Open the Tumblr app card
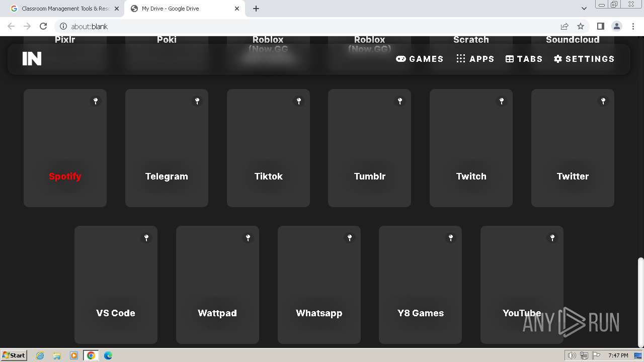Image resolution: width=644 pixels, height=362 pixels. click(369, 148)
